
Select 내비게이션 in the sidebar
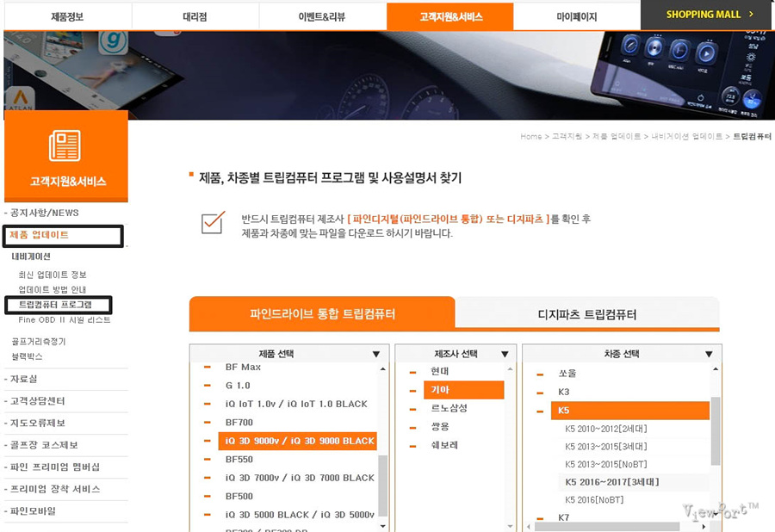(31, 257)
